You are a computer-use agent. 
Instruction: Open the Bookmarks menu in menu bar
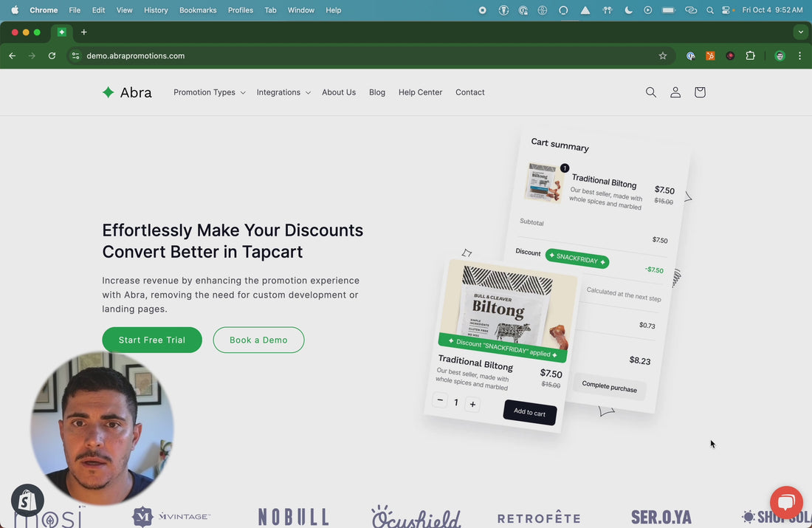tap(198, 10)
